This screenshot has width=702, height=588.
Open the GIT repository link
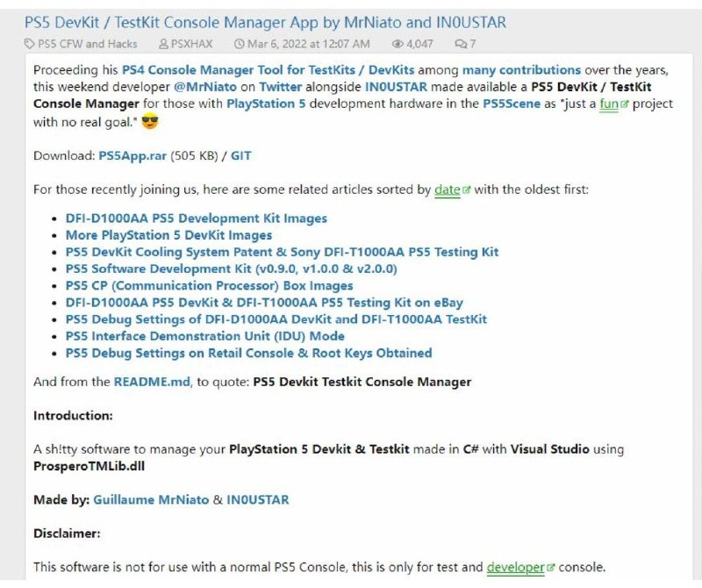tap(240, 156)
